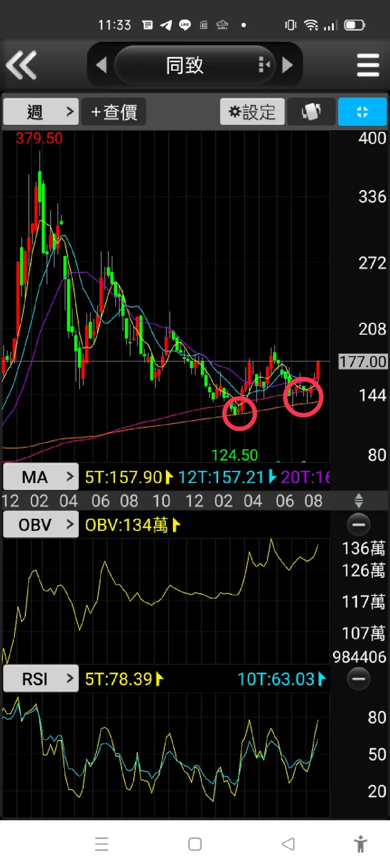
Task: Tap the battery icon in status bar
Action: [x=354, y=25]
